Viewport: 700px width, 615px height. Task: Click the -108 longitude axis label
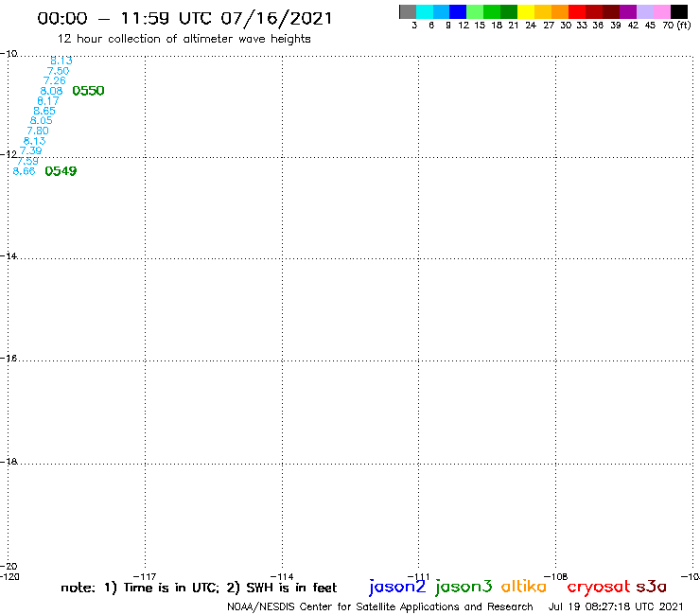[556, 576]
